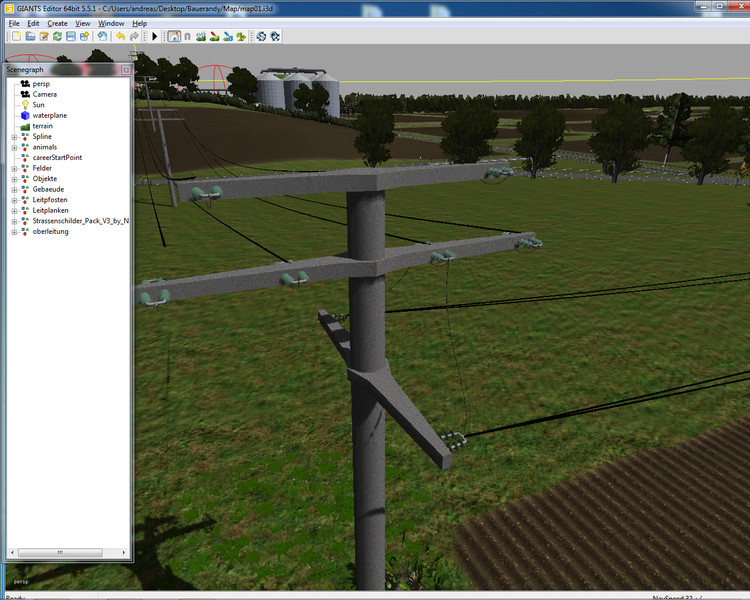
Task: Click the grain silos in the viewport
Action: [298, 92]
